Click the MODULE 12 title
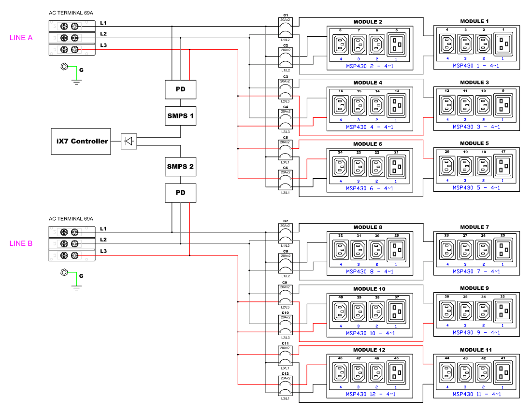This screenshot has width=532, height=412. pyautogui.click(x=369, y=350)
